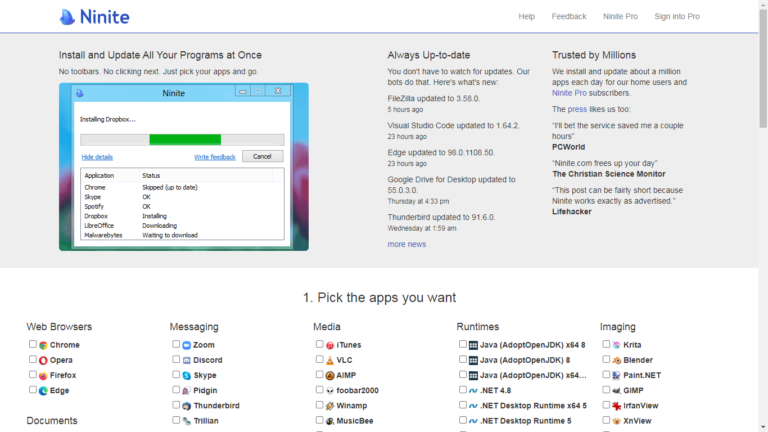Tick the GIMP checkbox
Viewport: 768px width, 432px height.
pyautogui.click(x=606, y=390)
